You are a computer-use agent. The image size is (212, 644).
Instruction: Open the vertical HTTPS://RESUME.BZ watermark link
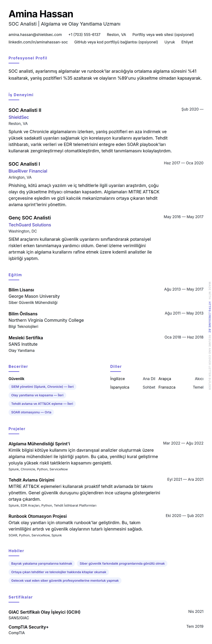209,317
